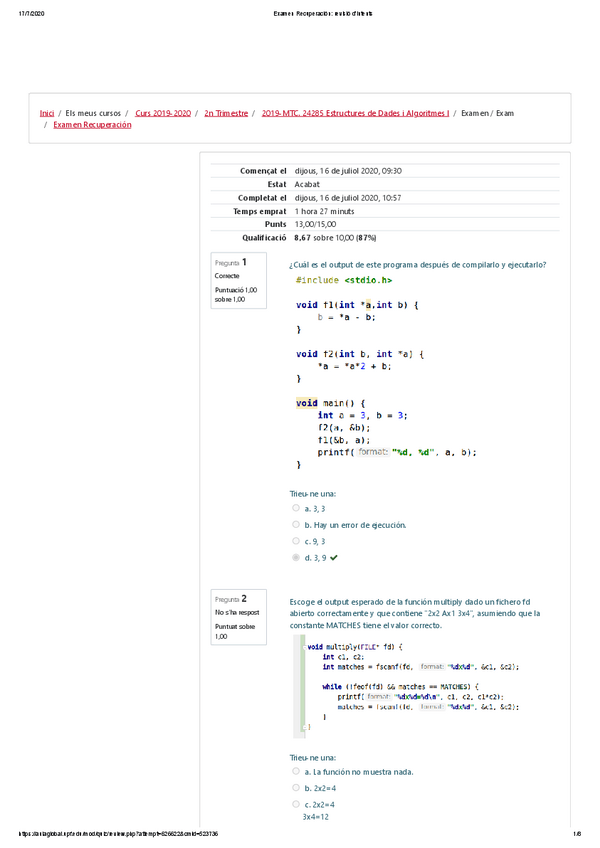Open the Inici breadcrumb link
This screenshot has height=848, width=600.
pyautogui.click(x=47, y=114)
